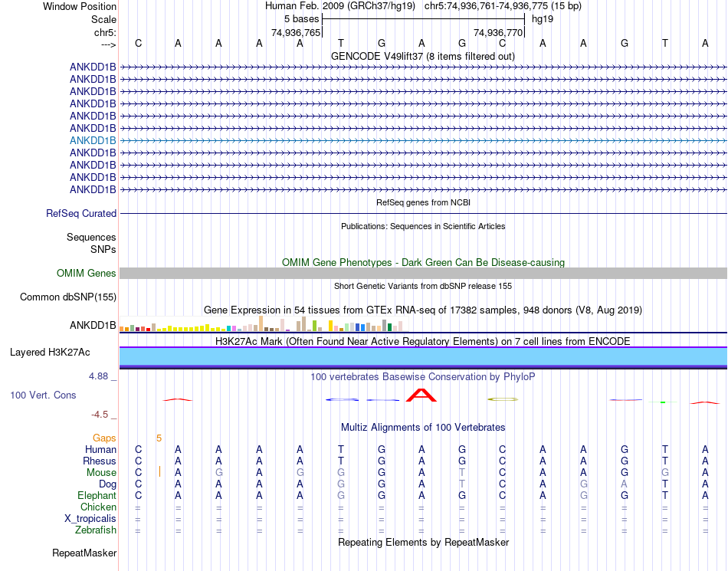Image resolution: width=728 pixels, height=571 pixels.
Task: Click Repeating Elements by RepeatMasker title
Action: (423, 542)
